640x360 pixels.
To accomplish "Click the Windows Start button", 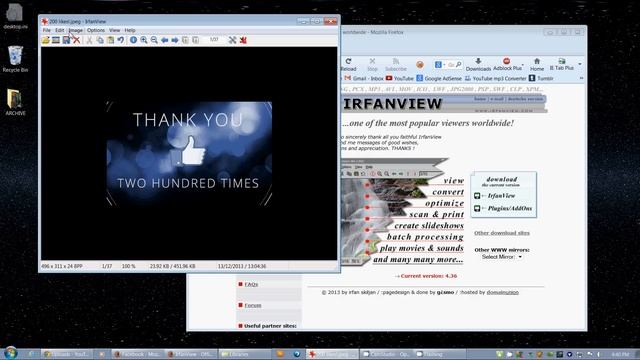I will (x=10, y=353).
